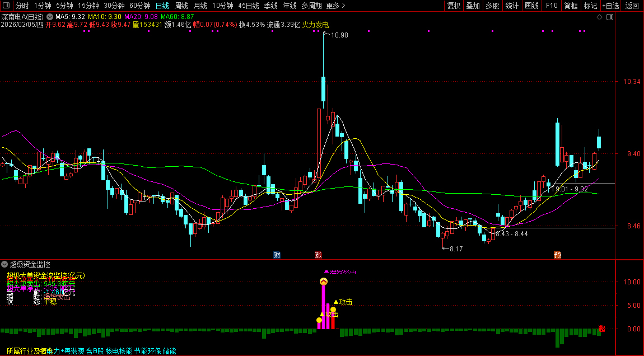Open the 画线 drawing tools
The height and width of the screenshot is (356, 644).
pos(531,6)
